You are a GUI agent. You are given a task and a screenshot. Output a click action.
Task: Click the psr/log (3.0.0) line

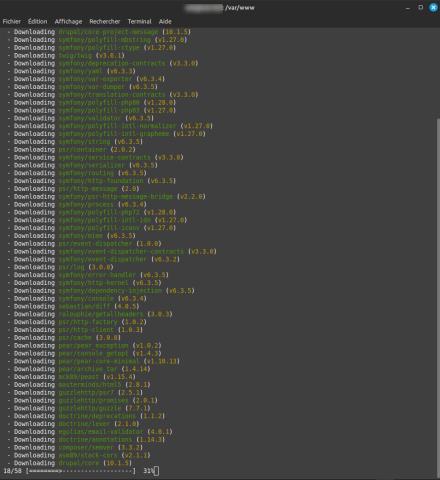[x=60, y=267]
